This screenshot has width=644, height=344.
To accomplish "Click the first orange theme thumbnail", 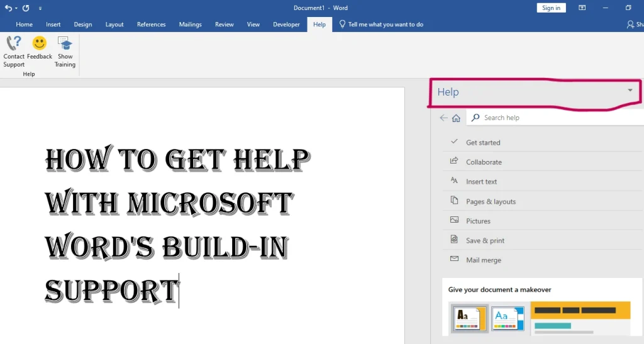I will coord(469,318).
